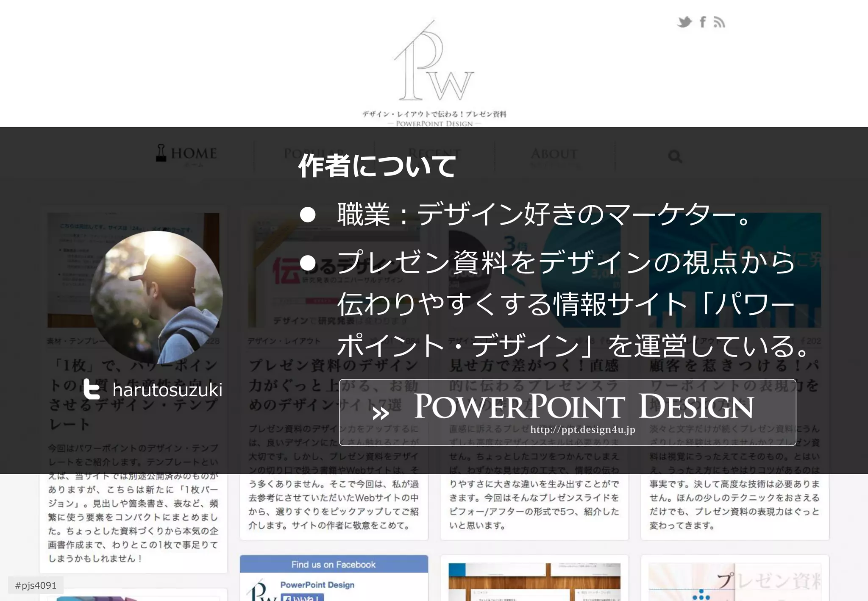The image size is (868, 601).
Task: Click the #pjs4091 hashtag label
Action: (36, 585)
